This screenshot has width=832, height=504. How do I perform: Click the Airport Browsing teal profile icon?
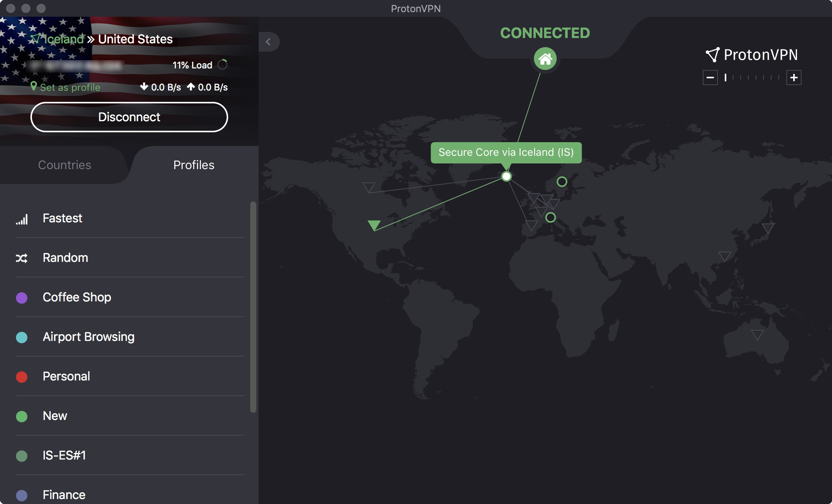click(21, 336)
